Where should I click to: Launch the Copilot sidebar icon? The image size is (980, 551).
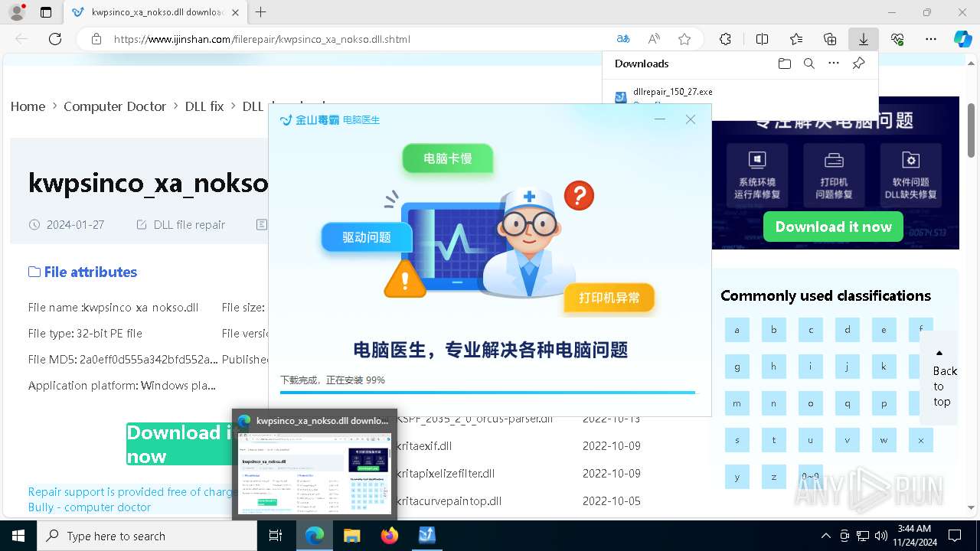coord(962,39)
